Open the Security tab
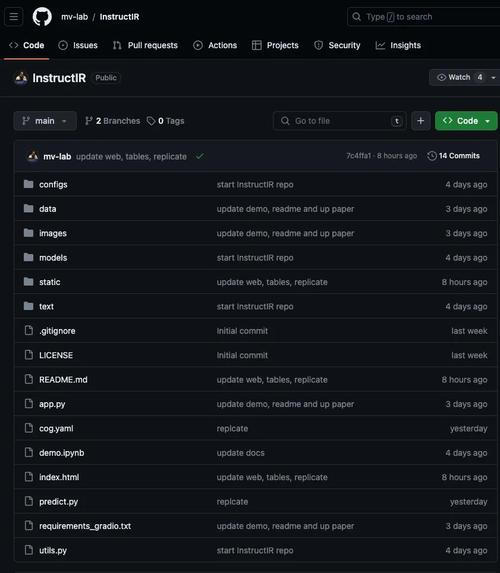This screenshot has height=573, width=500. point(337,45)
